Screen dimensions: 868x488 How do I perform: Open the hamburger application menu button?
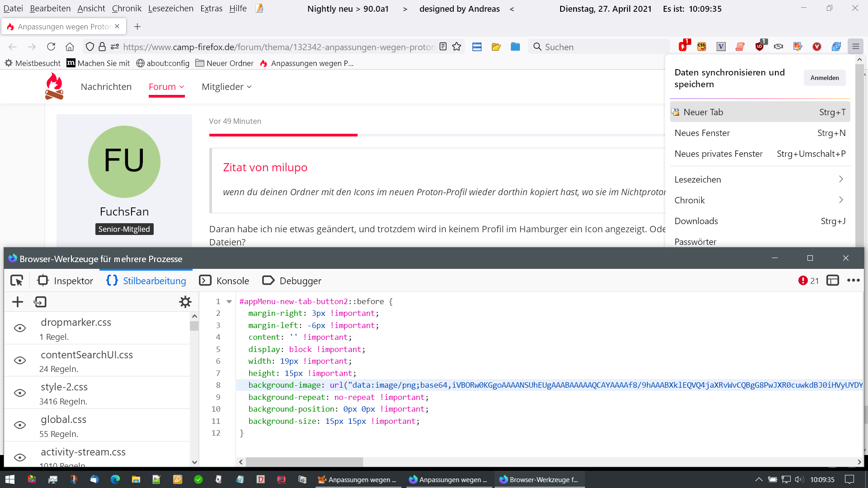[855, 47]
